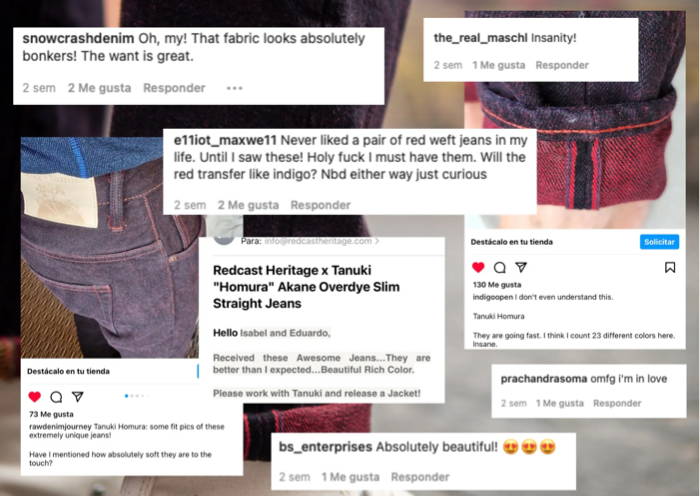The height and width of the screenshot is (496, 700).
Task: Click the blue Solicitar button
Action: (x=659, y=242)
